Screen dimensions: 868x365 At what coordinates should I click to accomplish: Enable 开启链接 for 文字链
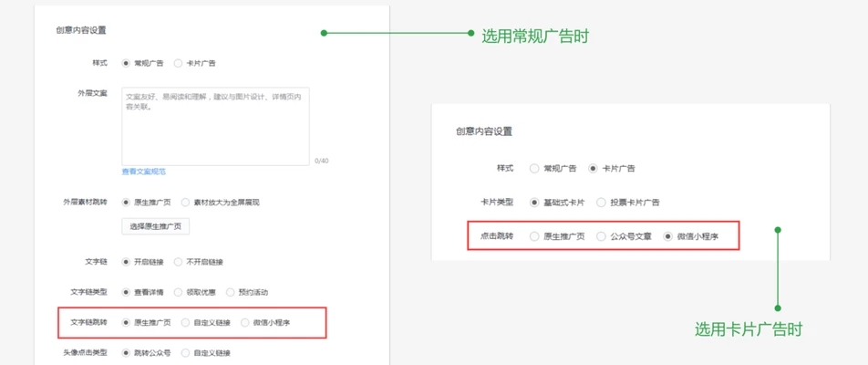[126, 262]
